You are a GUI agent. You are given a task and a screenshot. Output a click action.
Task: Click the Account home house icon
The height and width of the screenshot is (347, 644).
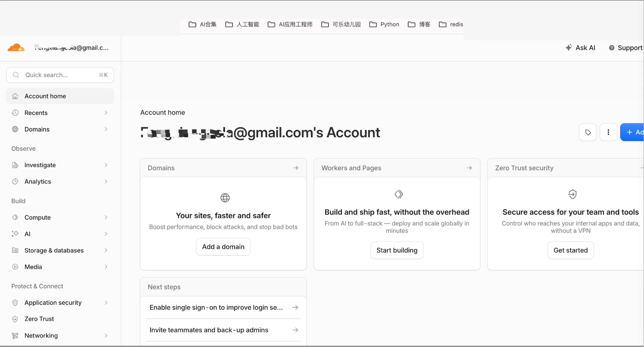click(x=15, y=96)
